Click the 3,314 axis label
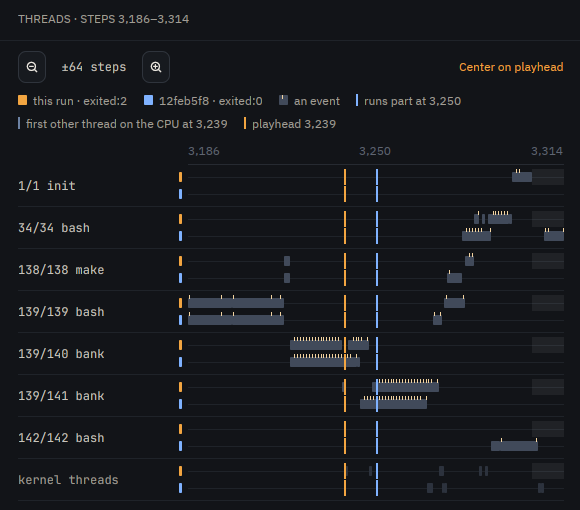Viewport: 580px width, 510px height. coord(547,151)
